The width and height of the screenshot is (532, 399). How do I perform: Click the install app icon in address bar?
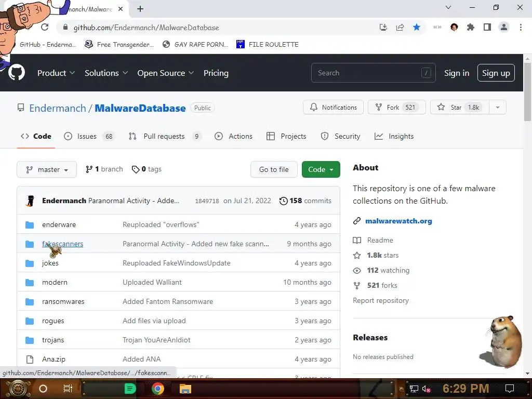383,27
